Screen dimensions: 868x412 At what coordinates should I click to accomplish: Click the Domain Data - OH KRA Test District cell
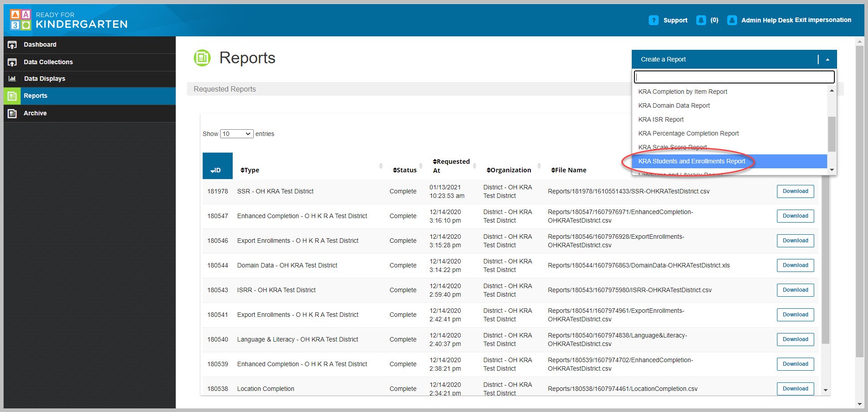click(287, 265)
